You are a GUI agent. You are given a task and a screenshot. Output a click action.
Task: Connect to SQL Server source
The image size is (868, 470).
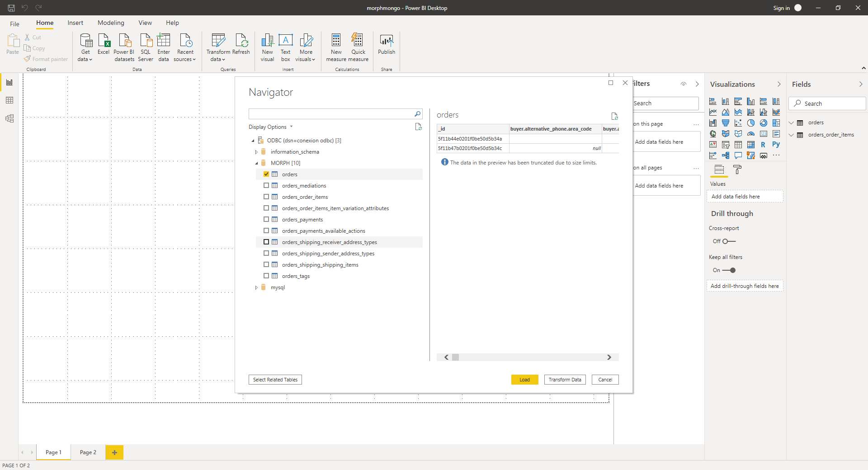point(146,47)
